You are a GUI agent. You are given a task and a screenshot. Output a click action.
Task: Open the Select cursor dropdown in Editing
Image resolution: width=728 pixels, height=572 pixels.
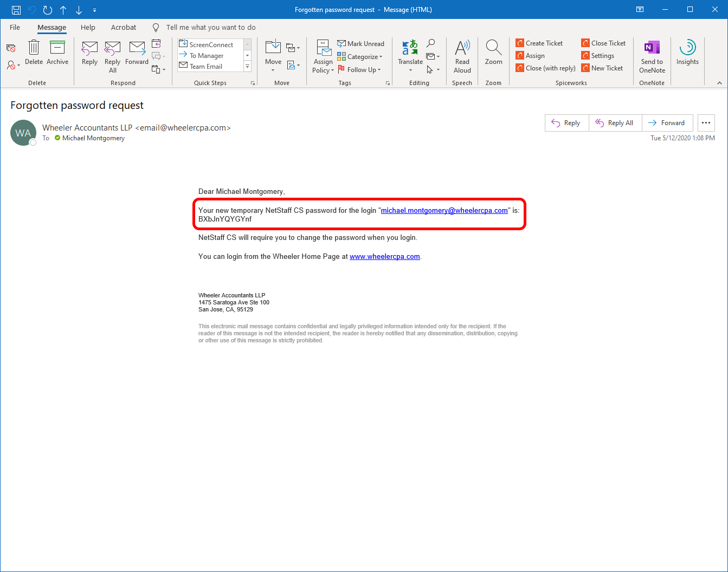433,70
